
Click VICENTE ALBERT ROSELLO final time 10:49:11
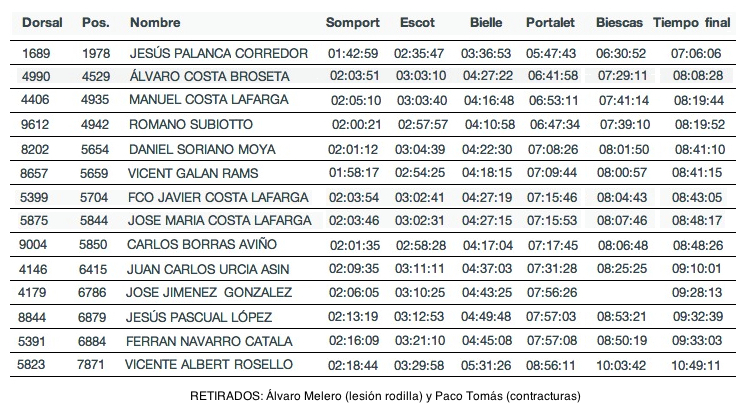[697, 365]
